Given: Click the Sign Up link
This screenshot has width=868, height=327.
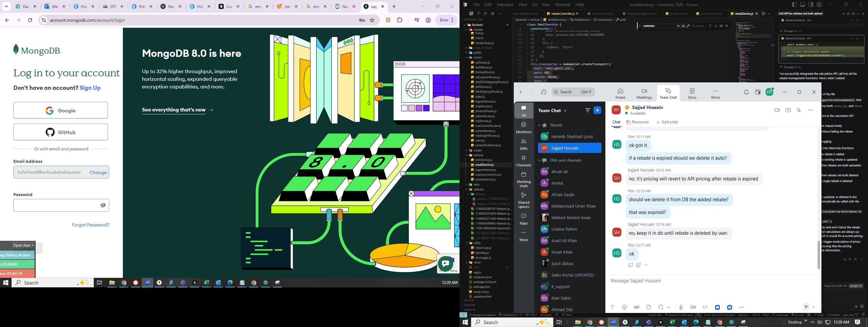Looking at the screenshot, I should coord(90,87).
